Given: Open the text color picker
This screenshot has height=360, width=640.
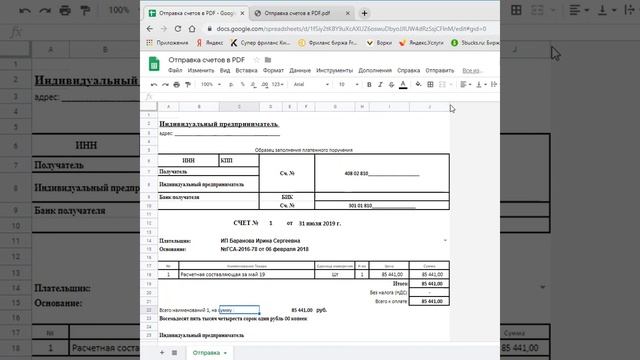Looking at the screenshot, I should 403,84.
